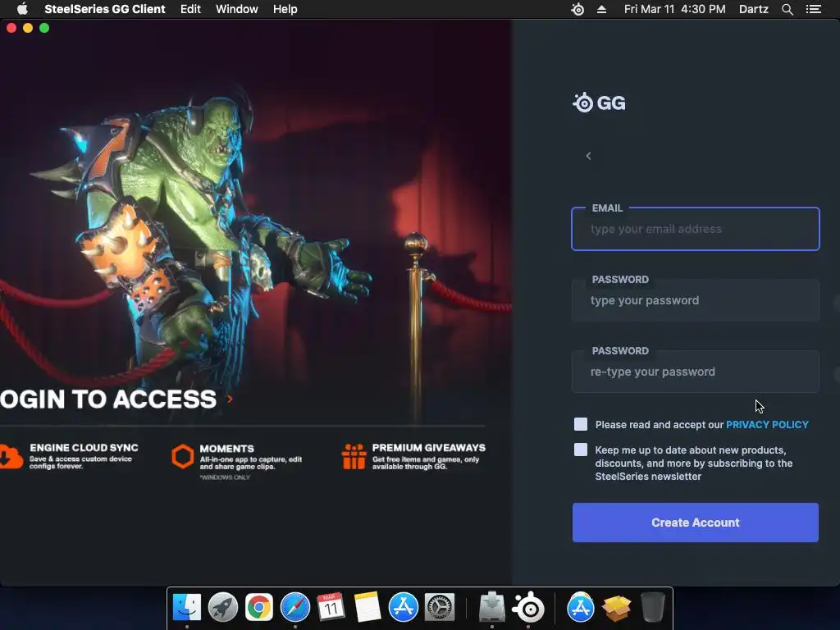Open System Preferences from the Dock
This screenshot has width=840, height=630.
pyautogui.click(x=440, y=608)
